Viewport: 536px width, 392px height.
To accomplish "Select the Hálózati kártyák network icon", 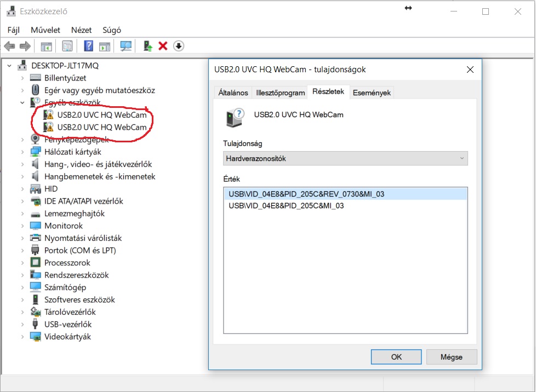I will [35, 152].
